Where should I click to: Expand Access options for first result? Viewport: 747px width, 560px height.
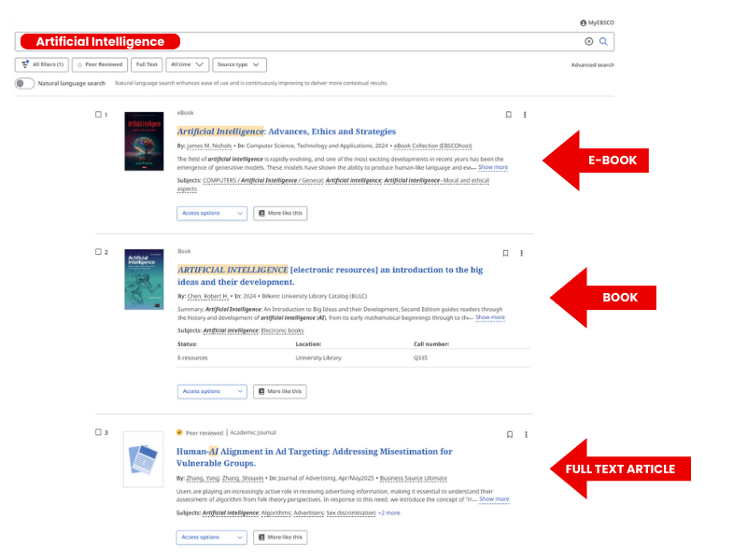tap(212, 213)
